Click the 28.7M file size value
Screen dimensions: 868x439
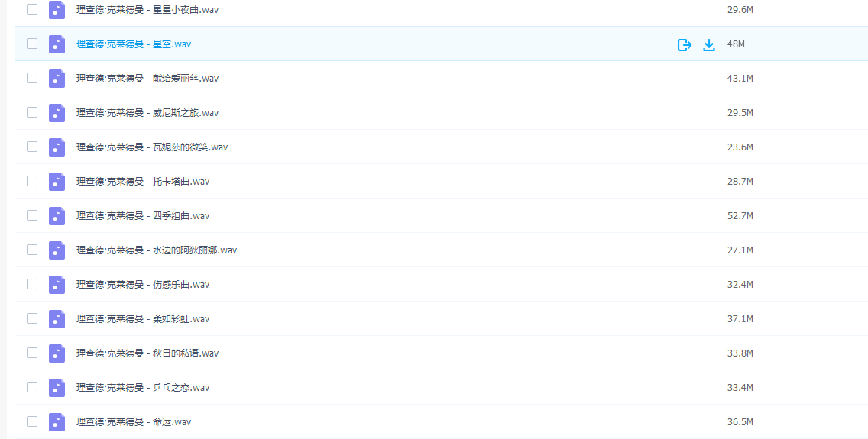coord(740,181)
